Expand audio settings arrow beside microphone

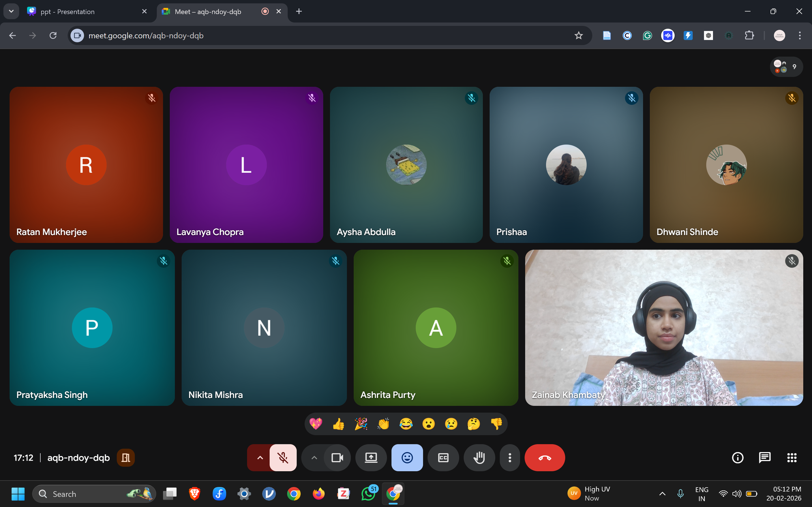pos(260,458)
